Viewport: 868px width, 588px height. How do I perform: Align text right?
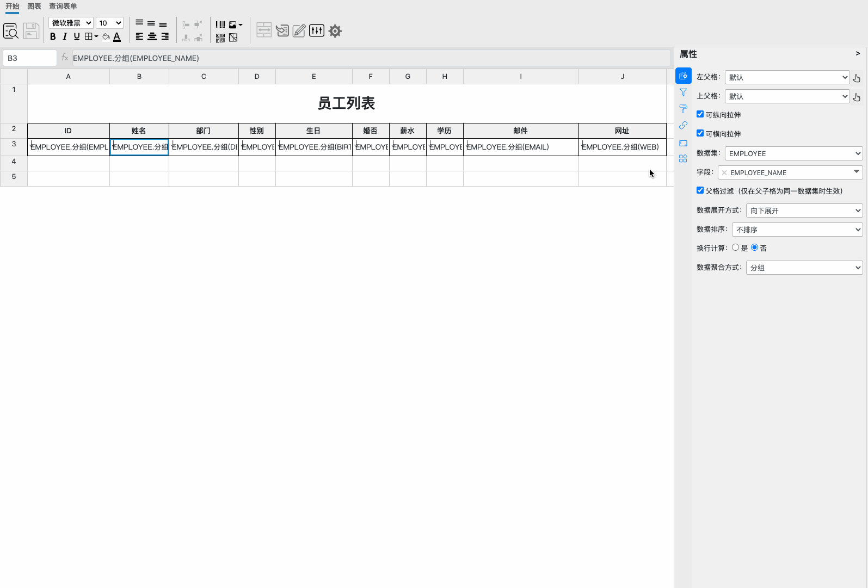164,36
